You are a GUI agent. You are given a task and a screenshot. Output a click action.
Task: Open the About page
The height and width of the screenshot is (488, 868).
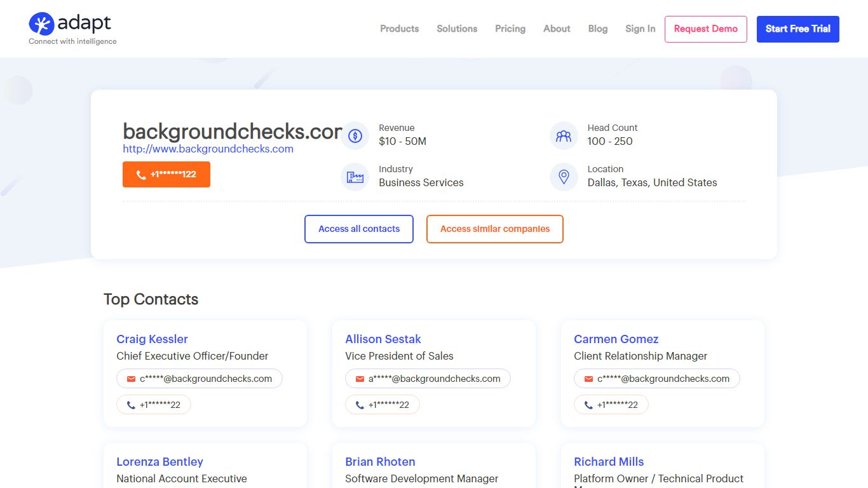coord(557,29)
